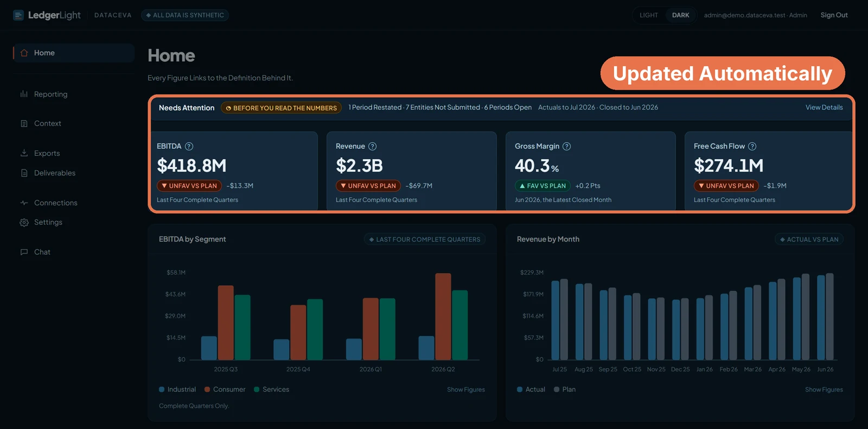Click the Revenue Unfav vs Plan badge
The image size is (868, 429).
[368, 186]
